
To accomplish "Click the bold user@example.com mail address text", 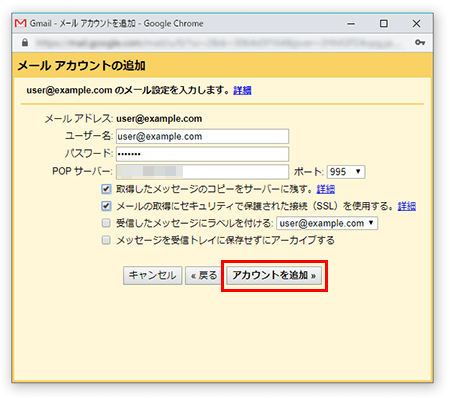I will [159, 119].
